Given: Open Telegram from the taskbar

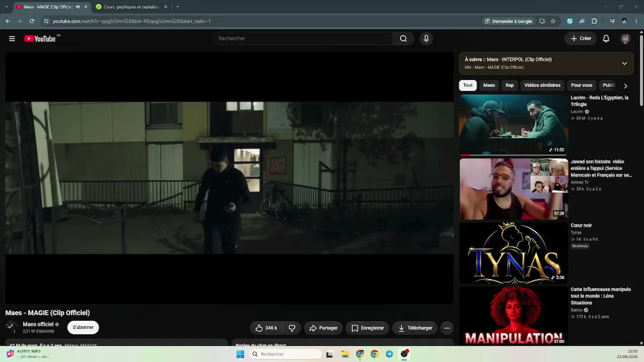Looking at the screenshot, I should [389, 354].
